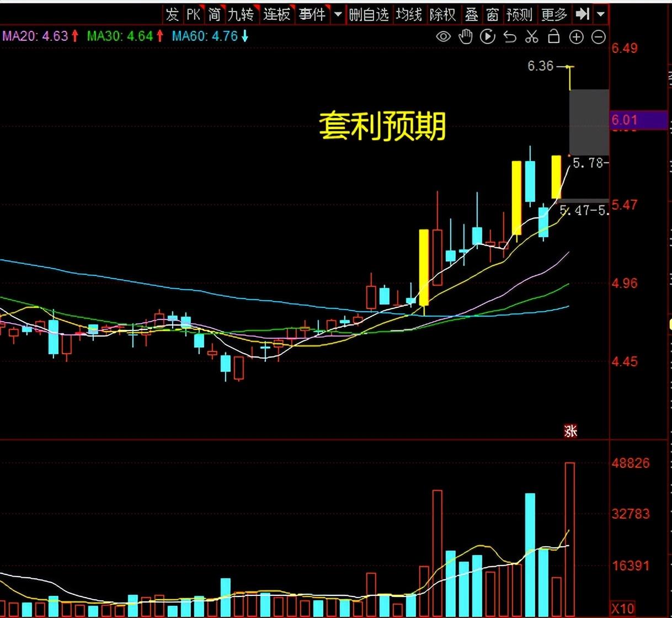Click the 32783 volume axis label
Screen dimensions: 672x618
click(630, 514)
